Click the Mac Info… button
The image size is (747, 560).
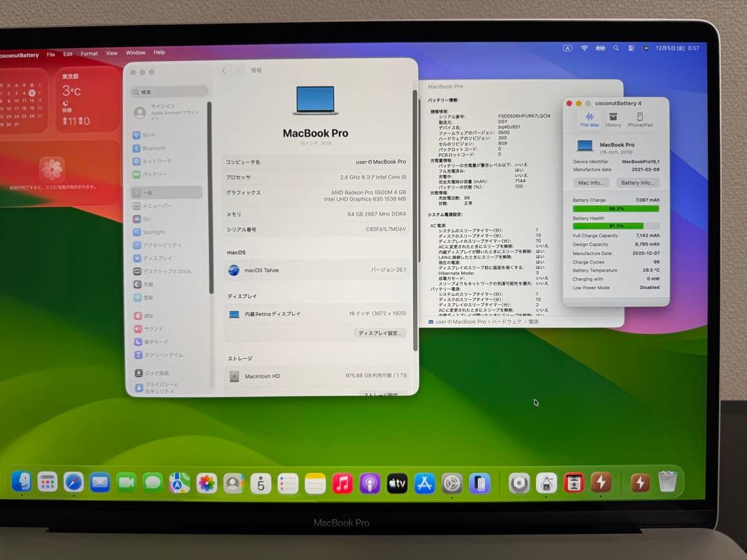(591, 183)
